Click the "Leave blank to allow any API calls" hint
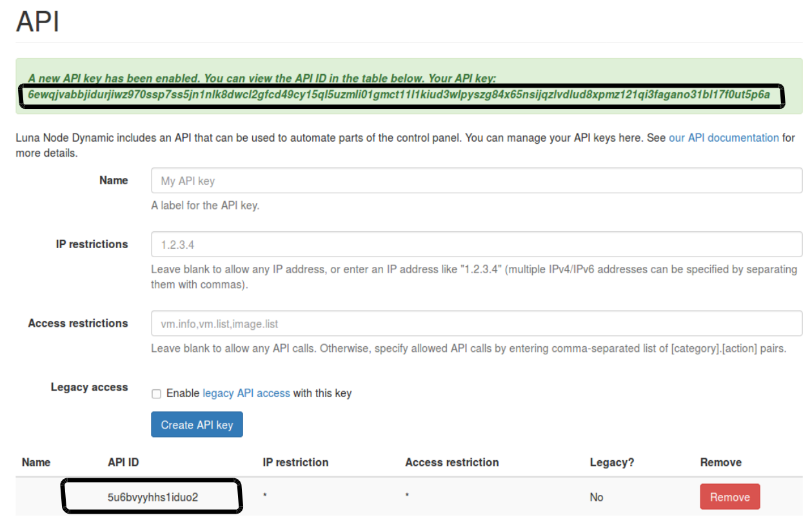Screen dimensions: 812x524 (469, 349)
